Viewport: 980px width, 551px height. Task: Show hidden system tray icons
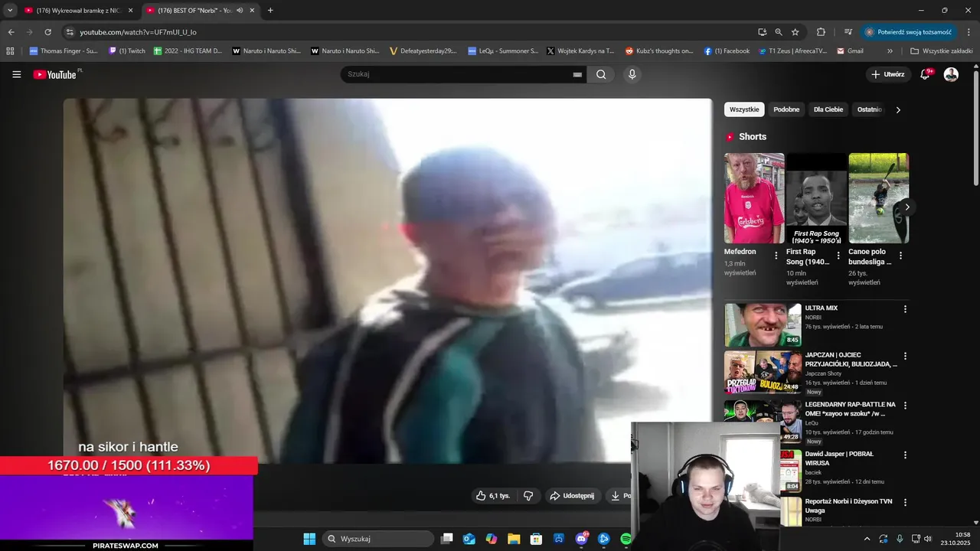point(867,539)
